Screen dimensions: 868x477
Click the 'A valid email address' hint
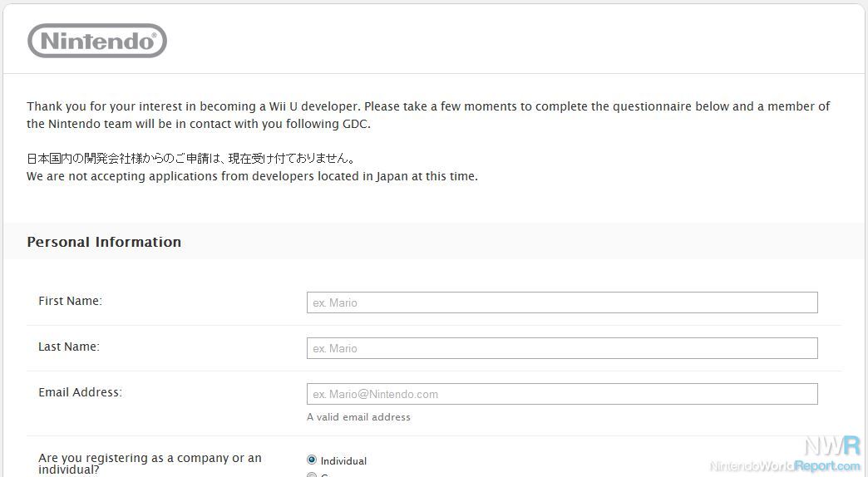[x=358, y=417]
